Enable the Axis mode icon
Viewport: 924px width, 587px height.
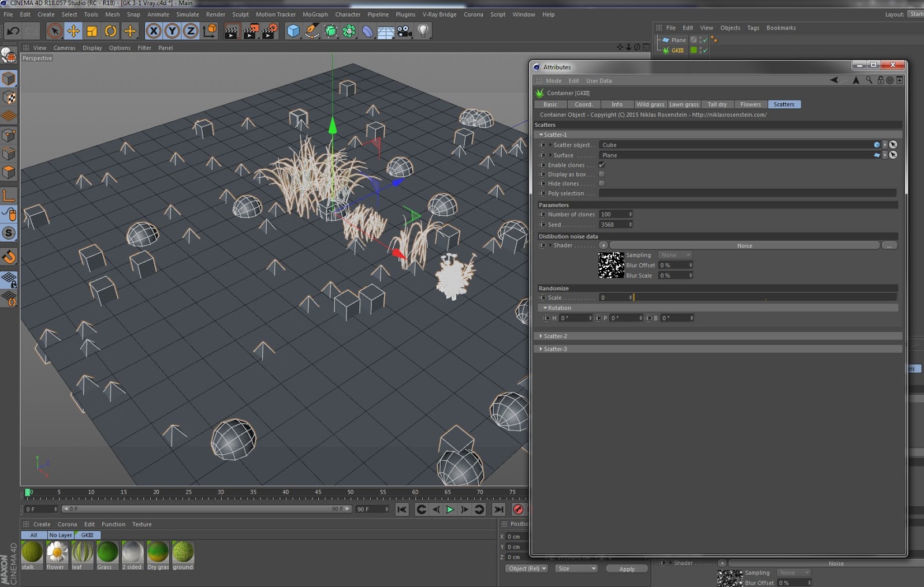tap(9, 196)
